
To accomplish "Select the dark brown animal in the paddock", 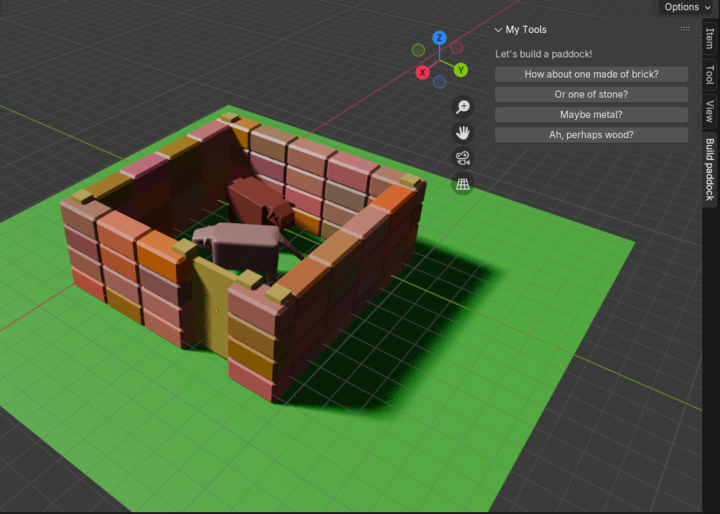I will pos(259,200).
